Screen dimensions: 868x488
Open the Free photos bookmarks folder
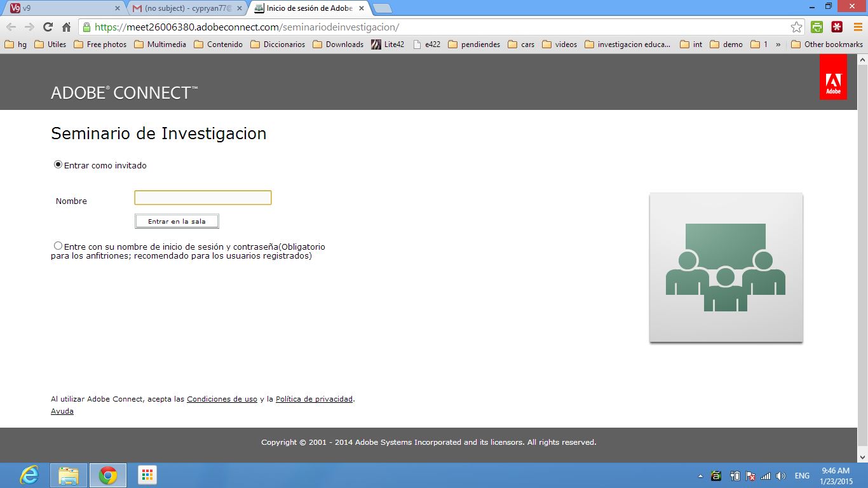coord(100,44)
